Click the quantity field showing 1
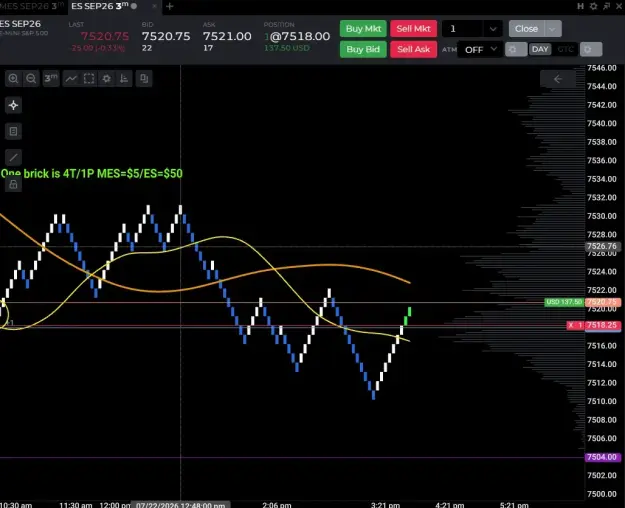This screenshot has height=508, width=625. click(464, 29)
